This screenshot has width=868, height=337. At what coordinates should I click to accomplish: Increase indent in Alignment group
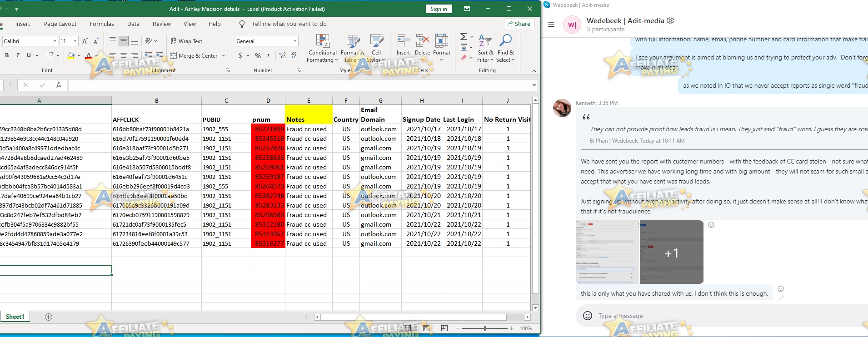(x=160, y=55)
